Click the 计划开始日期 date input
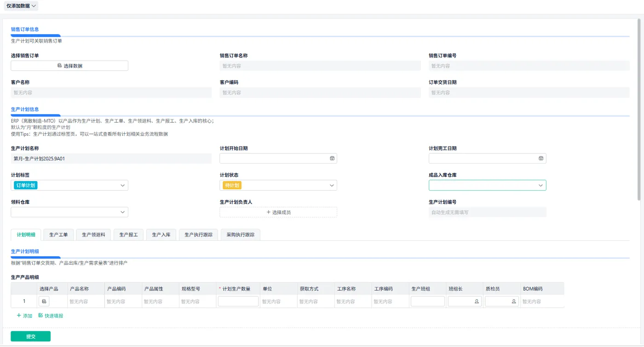 tap(278, 158)
